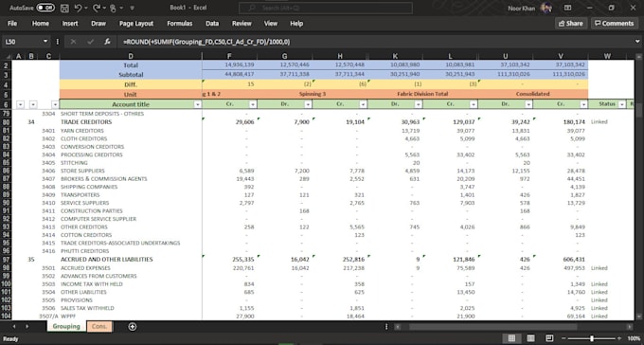
Task: Click the Enter formula checkmark icon
Action: pyautogui.click(x=90, y=42)
